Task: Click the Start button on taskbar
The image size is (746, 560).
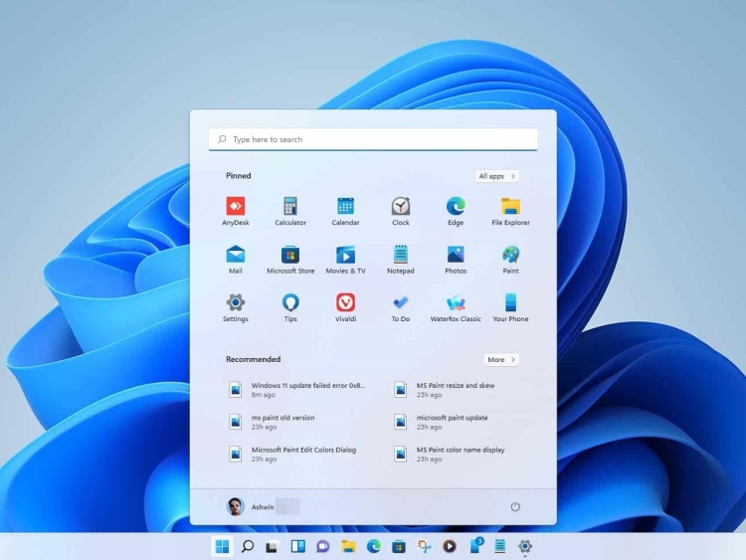Action: click(x=222, y=546)
